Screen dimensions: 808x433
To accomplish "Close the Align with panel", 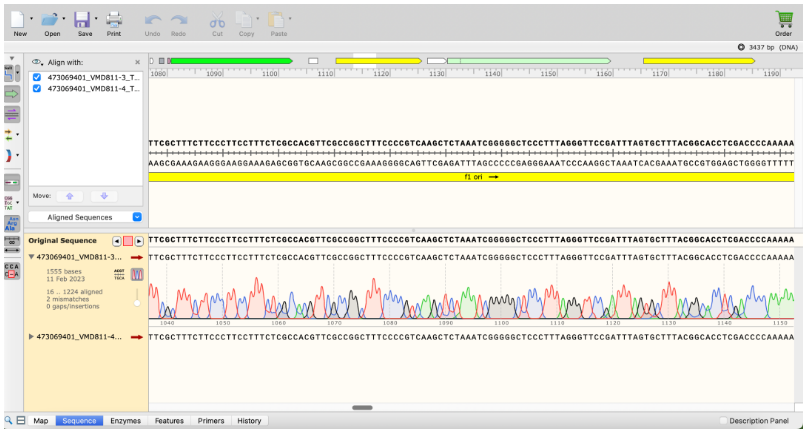I will click(x=138, y=62).
